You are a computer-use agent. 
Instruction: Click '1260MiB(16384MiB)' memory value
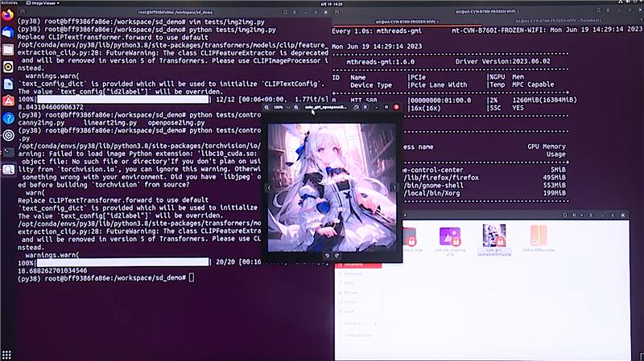(x=545, y=100)
